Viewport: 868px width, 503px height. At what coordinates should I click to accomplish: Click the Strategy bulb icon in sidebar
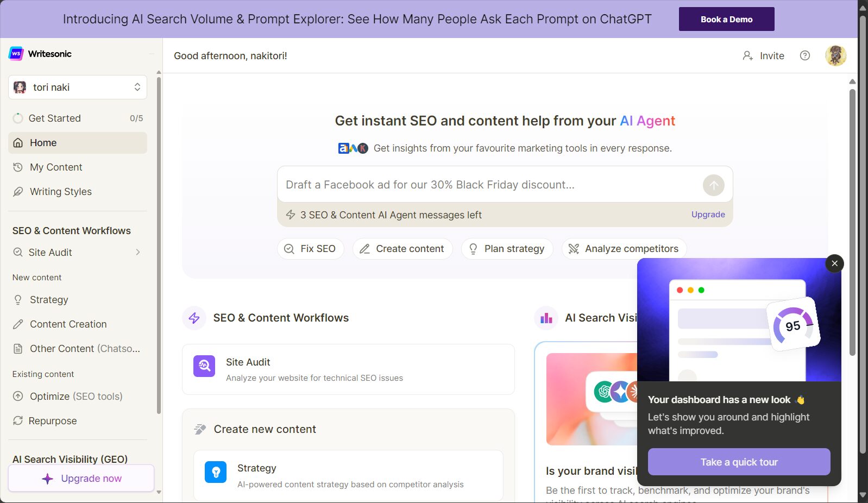pos(18,300)
